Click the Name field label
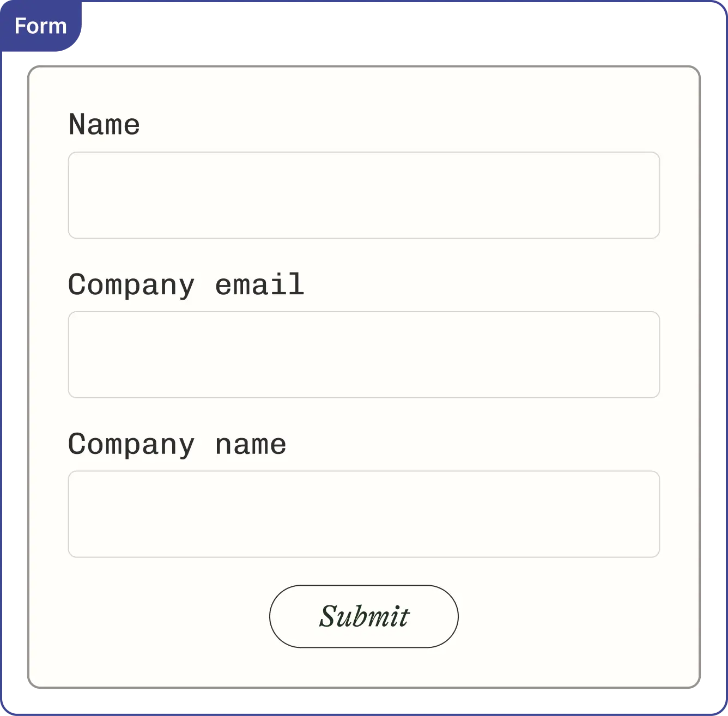Screen dimensions: 728x716 pyautogui.click(x=104, y=124)
